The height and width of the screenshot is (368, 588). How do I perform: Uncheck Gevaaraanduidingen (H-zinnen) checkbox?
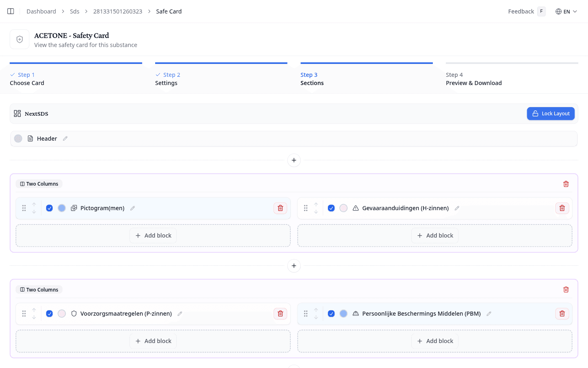[x=331, y=208]
